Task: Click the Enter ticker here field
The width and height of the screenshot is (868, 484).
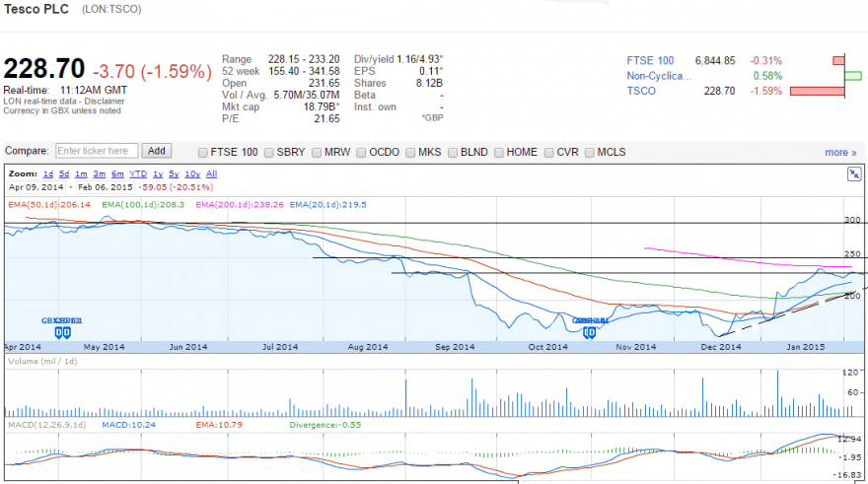Action: (97, 151)
